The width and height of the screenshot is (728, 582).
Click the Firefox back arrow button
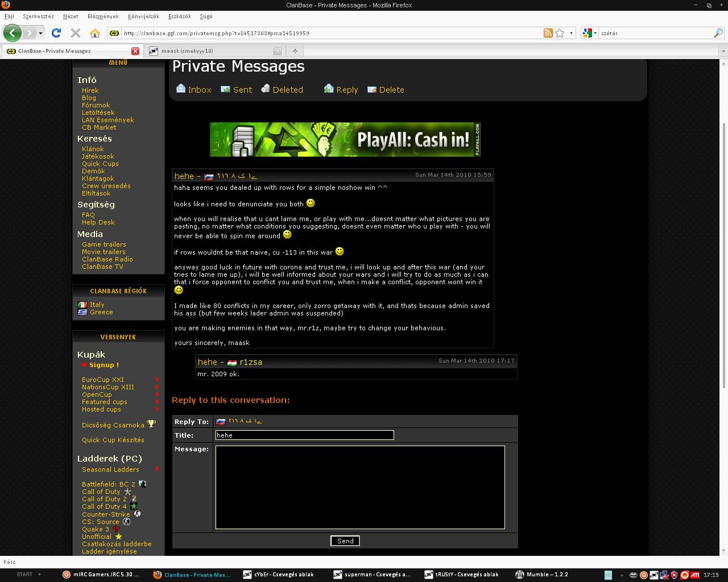13,33
